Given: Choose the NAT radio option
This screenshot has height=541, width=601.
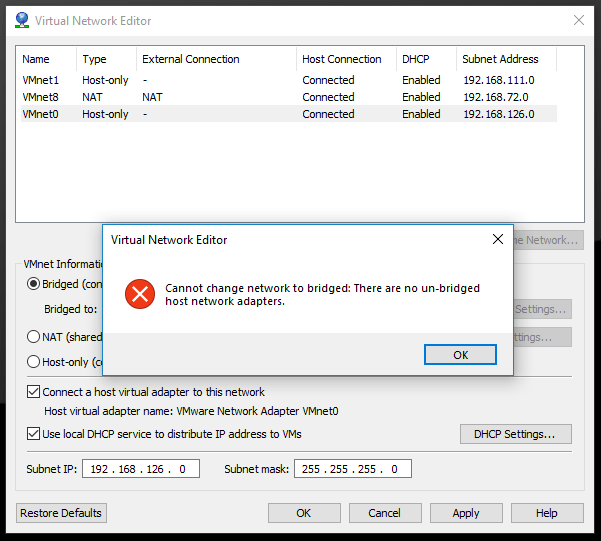Looking at the screenshot, I should tap(34, 337).
